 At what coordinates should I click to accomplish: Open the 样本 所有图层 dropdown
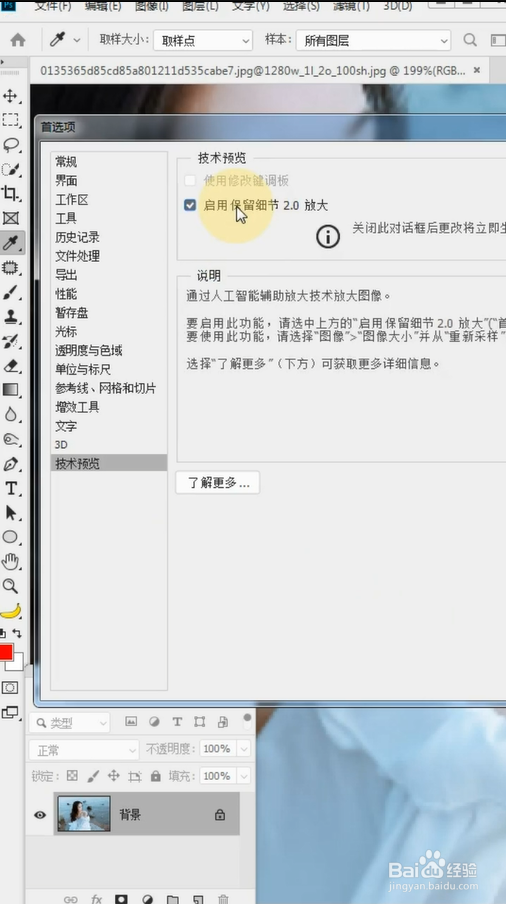373,40
